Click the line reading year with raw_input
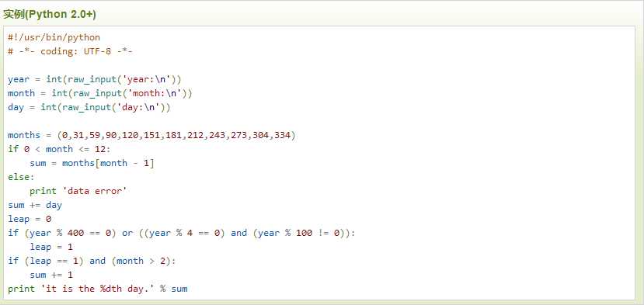The image size is (644, 305). coord(95,80)
